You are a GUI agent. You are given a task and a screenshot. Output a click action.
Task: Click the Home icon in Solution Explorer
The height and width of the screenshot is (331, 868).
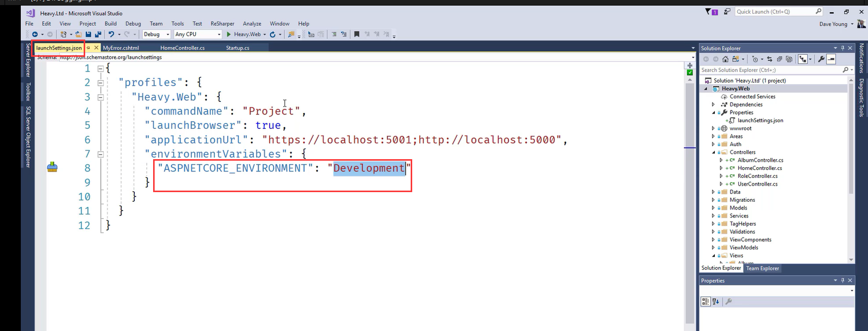[x=726, y=59]
